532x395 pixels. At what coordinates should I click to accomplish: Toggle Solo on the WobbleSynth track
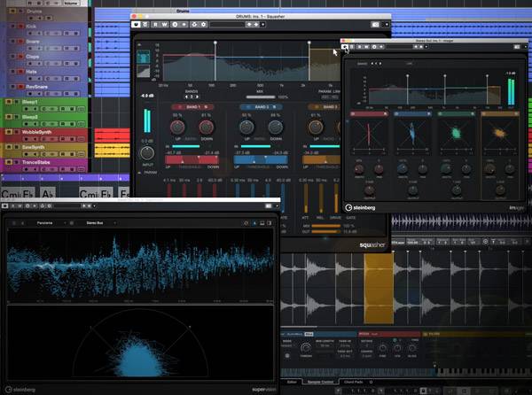[x=16, y=132]
